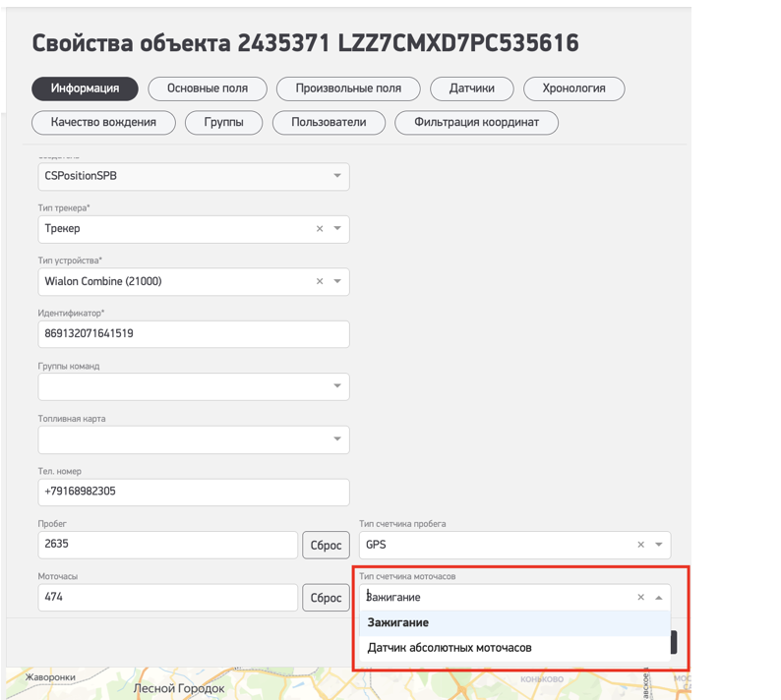This screenshot has width=781, height=700.
Task: Clear the GPS mileage counter type
Action: (640, 545)
